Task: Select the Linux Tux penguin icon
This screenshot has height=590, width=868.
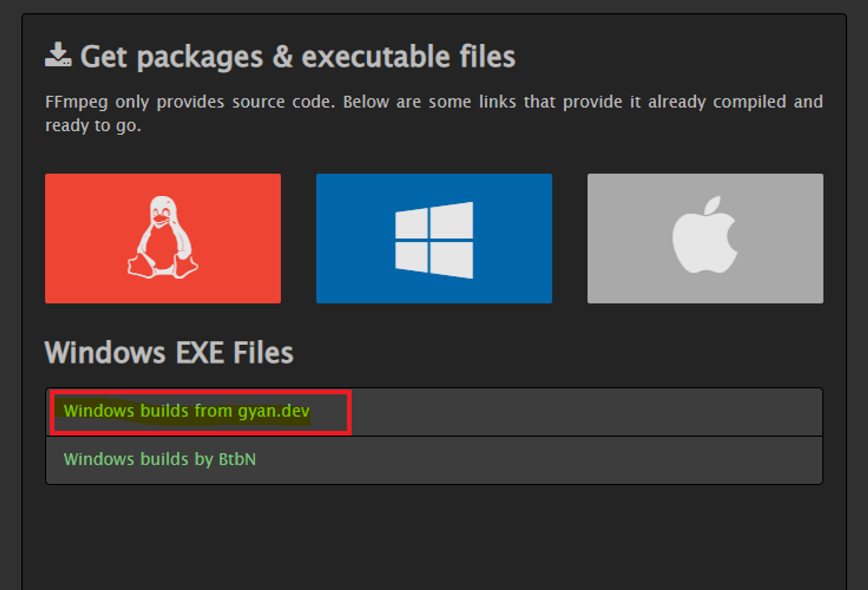Action: click(x=163, y=237)
